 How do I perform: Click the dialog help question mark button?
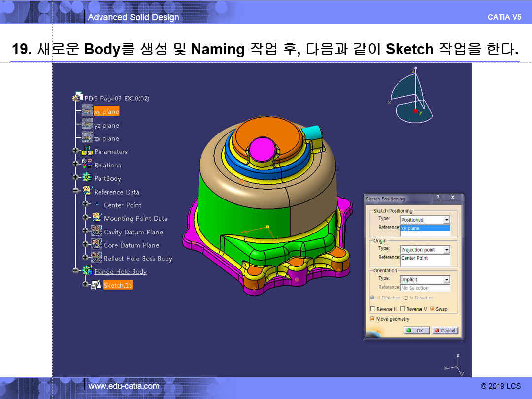point(437,198)
